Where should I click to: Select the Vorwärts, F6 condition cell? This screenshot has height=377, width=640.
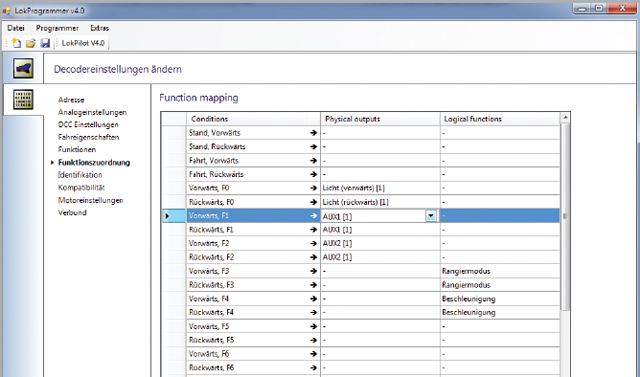pos(253,354)
